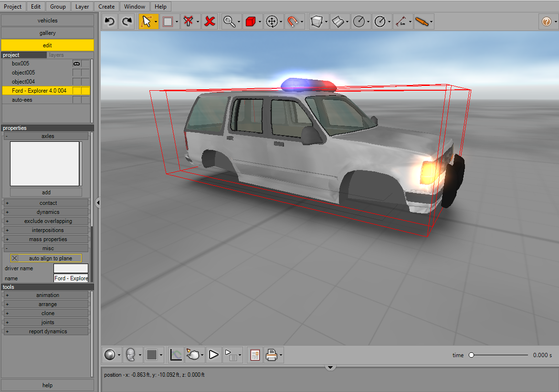Click the second circle rotate icon

pyautogui.click(x=380, y=22)
